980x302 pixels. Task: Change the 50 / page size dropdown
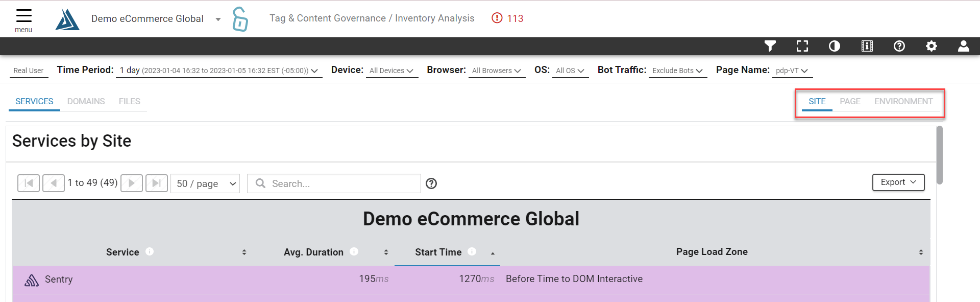205,183
